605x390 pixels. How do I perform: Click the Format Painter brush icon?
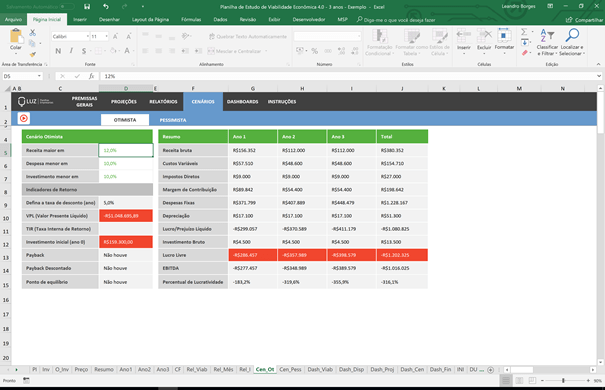[33, 54]
